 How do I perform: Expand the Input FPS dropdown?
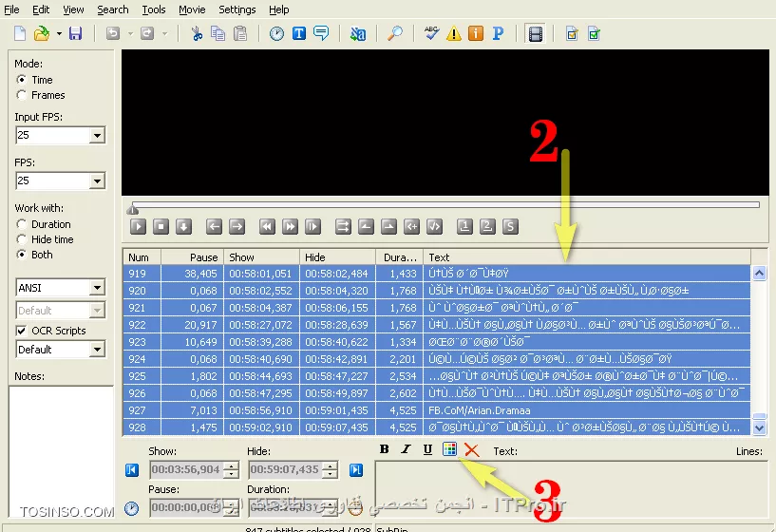pyautogui.click(x=98, y=135)
